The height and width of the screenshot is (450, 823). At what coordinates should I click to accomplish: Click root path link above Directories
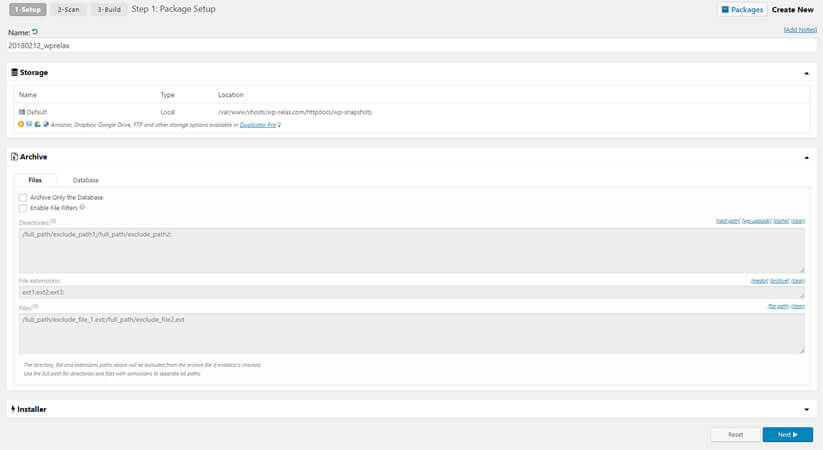point(728,221)
